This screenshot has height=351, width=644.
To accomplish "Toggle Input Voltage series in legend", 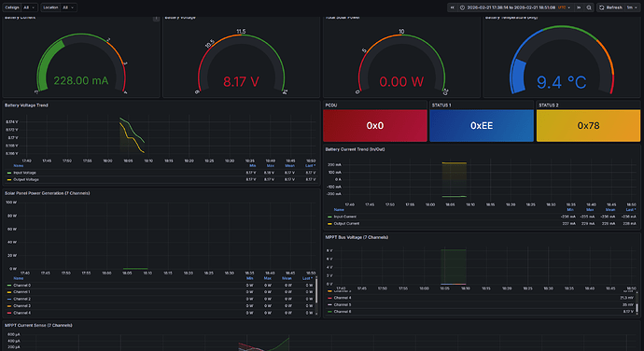I will pos(24,173).
